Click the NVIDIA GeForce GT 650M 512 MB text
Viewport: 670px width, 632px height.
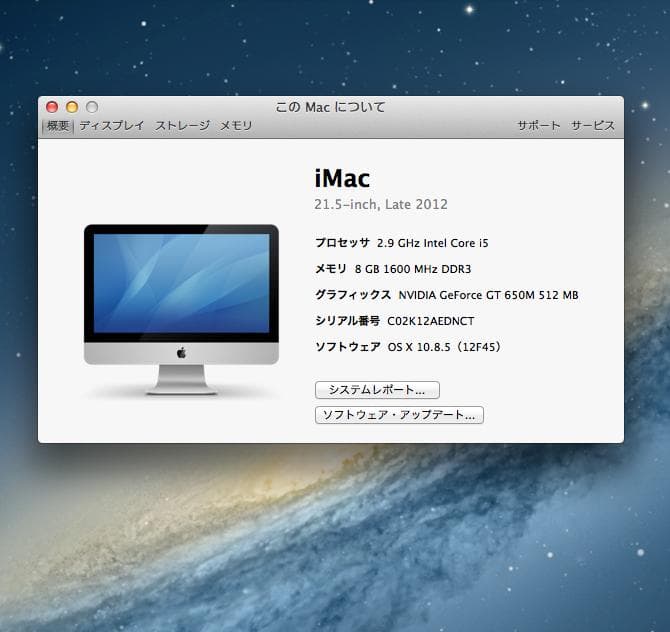click(x=488, y=295)
